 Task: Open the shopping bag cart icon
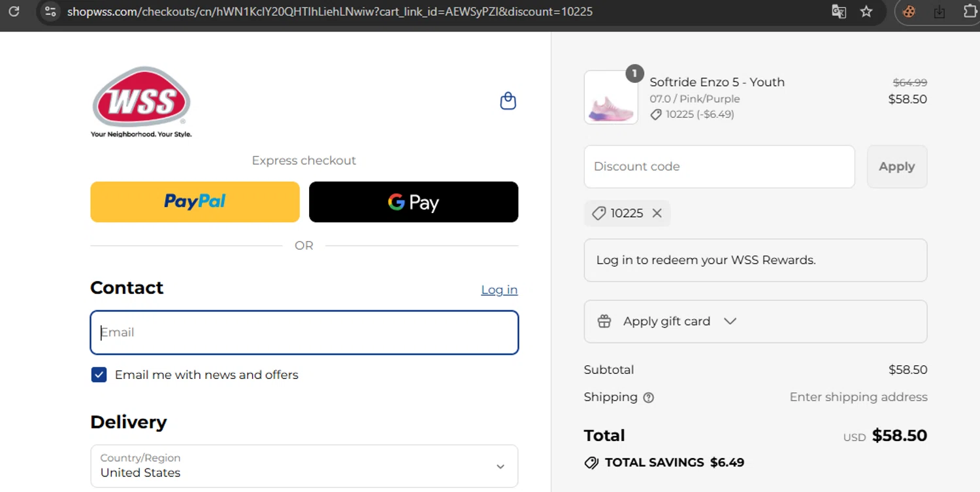508,101
